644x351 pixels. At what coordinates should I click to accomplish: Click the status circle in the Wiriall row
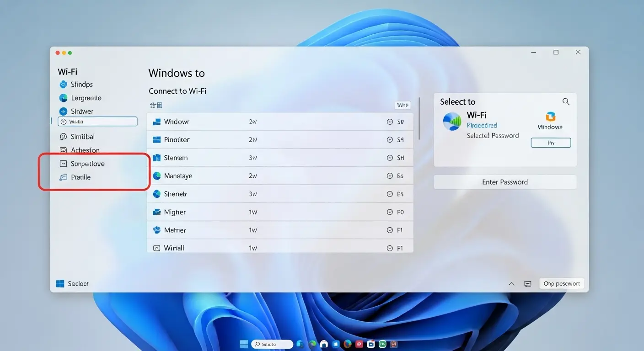click(x=390, y=248)
